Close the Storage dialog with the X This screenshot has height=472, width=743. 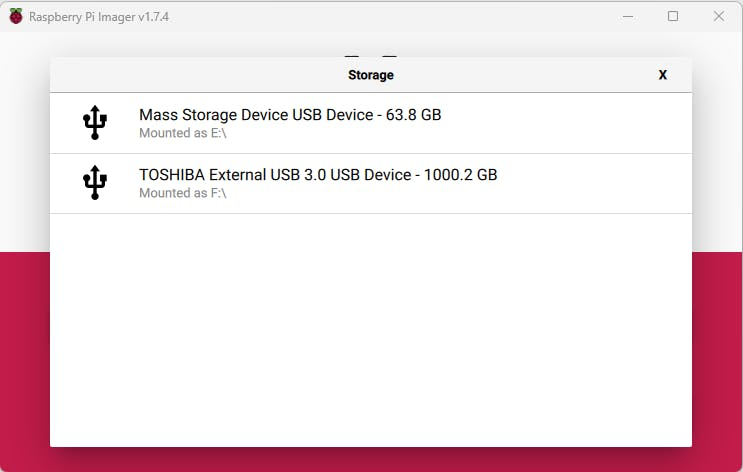pyautogui.click(x=662, y=75)
